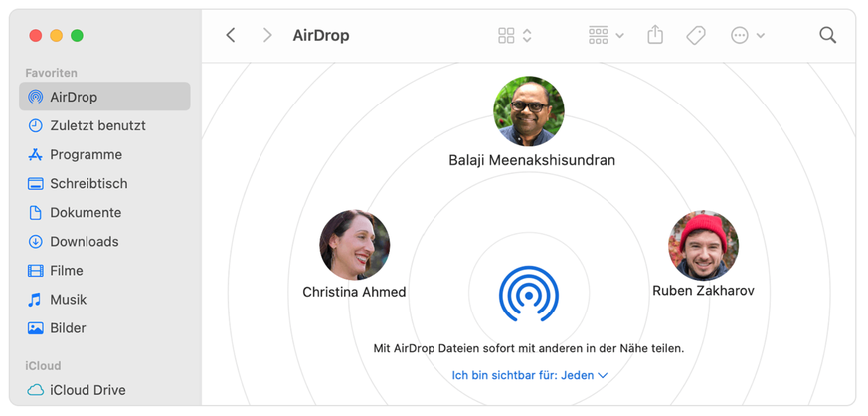Click the 'Balaji Meenakshisundran' name label
The image size is (868, 416).
pos(532,160)
